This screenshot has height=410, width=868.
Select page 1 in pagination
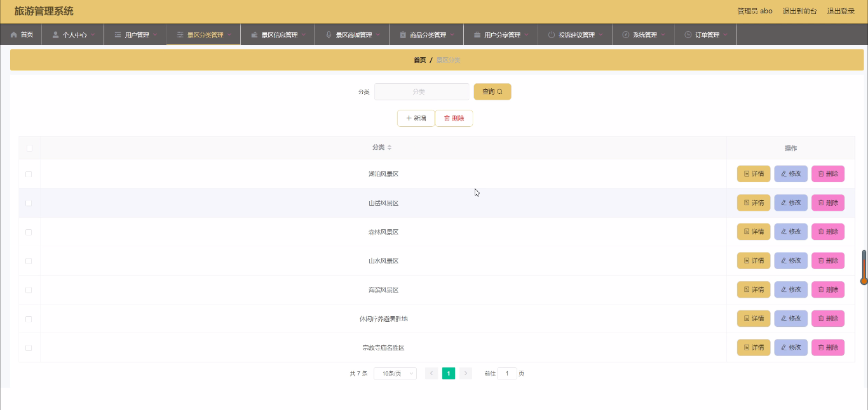[449, 374]
